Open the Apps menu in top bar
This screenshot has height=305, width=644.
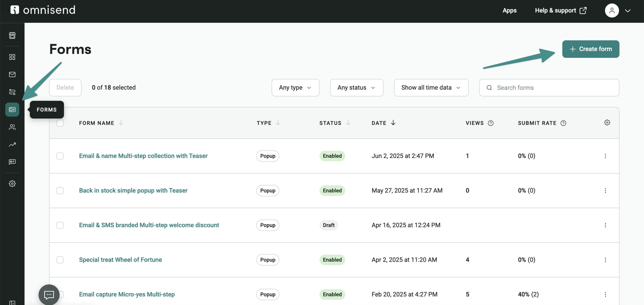point(509,10)
